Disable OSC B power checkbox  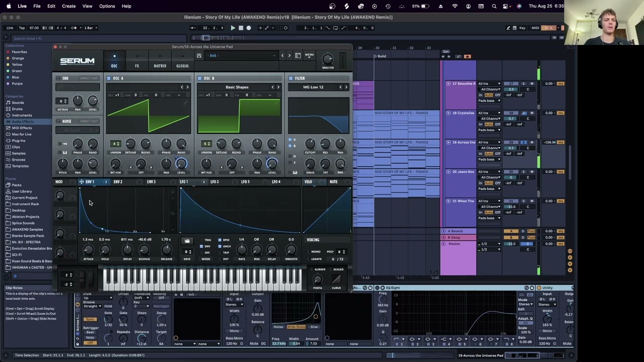pos(200,78)
